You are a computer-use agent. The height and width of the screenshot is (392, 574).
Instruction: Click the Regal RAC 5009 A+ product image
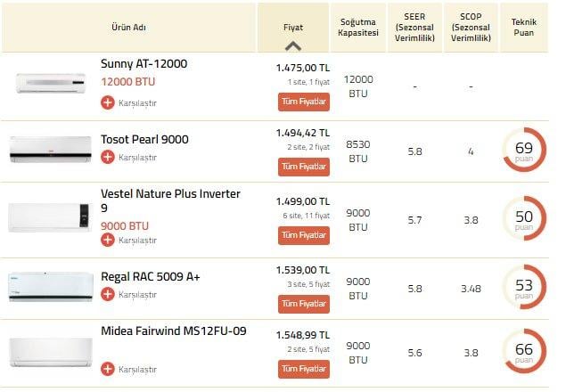click(x=50, y=285)
